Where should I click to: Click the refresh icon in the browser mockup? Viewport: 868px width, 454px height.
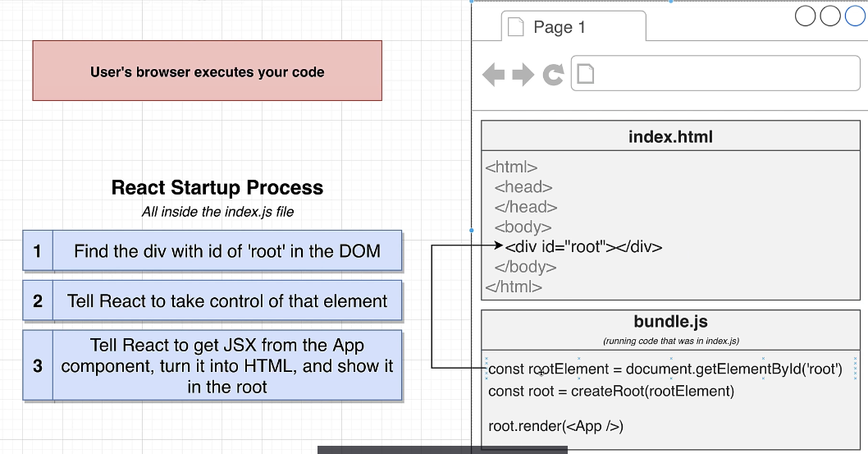[553, 74]
